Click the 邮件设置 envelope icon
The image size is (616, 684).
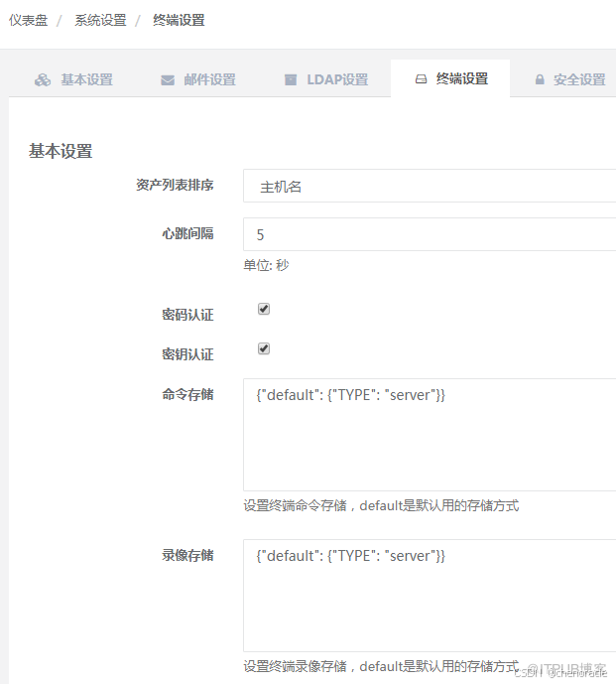[168, 80]
